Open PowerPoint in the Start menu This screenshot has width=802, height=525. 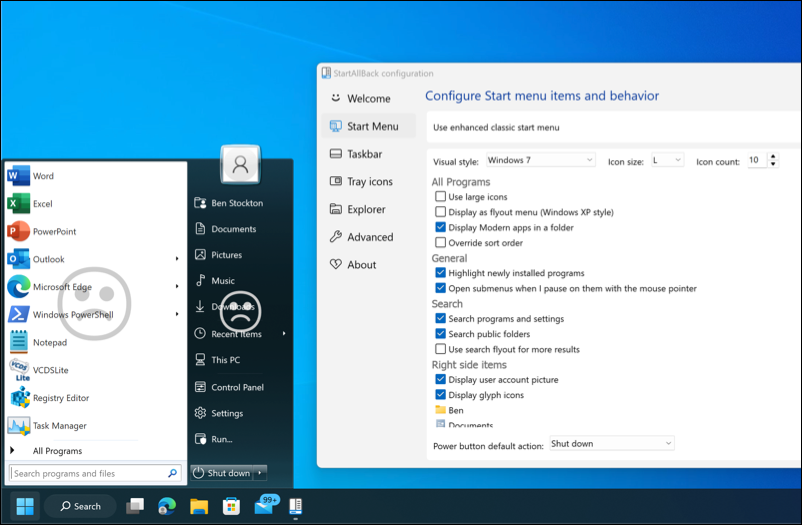54,232
